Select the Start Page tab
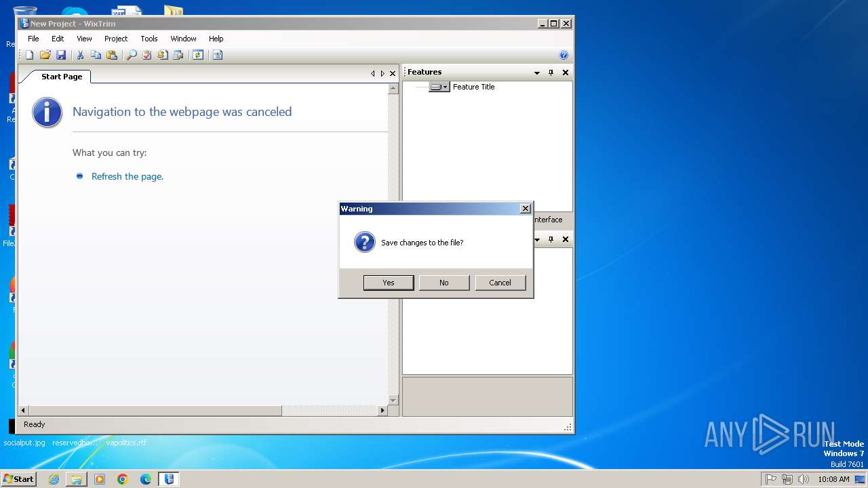Screen dimensions: 868x488 pyautogui.click(x=62, y=77)
